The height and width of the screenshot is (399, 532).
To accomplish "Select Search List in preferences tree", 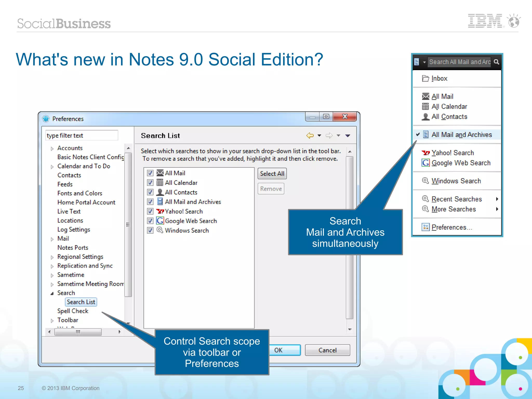I will (81, 302).
